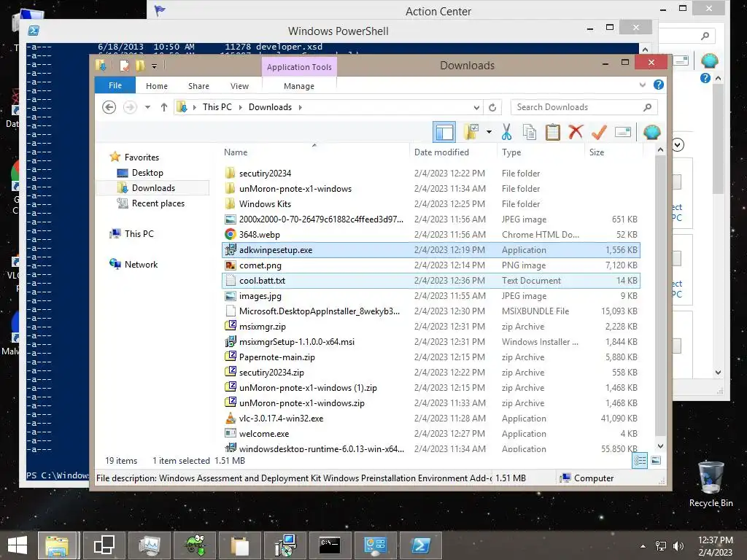
Task: Select Network in navigation pane
Action: pos(141,264)
